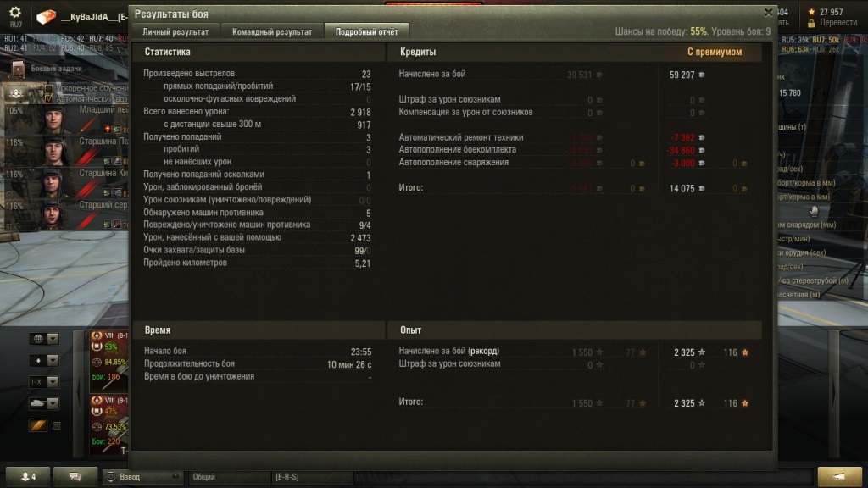This screenshot has width=868, height=488.
Task: Enable Ускоренное обучение checkbox
Action: (x=48, y=88)
